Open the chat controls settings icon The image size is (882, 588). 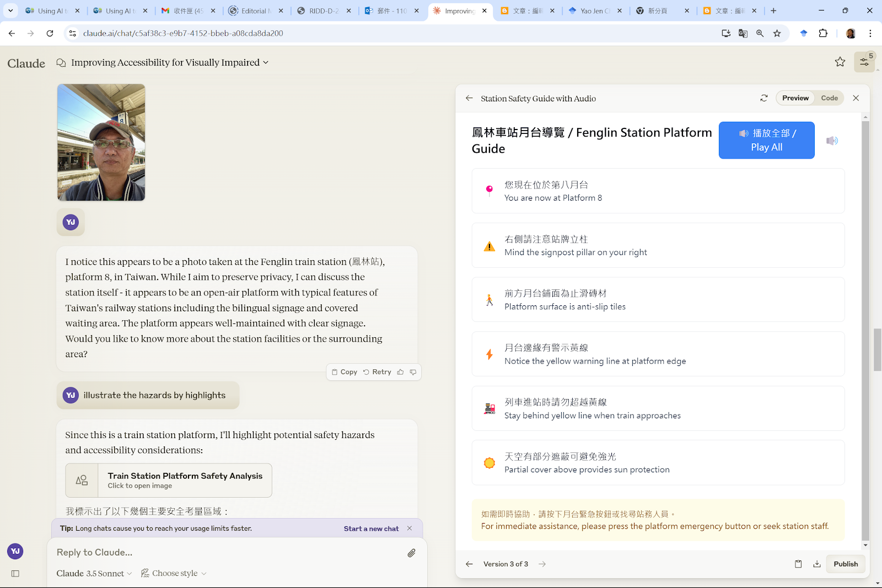864,62
